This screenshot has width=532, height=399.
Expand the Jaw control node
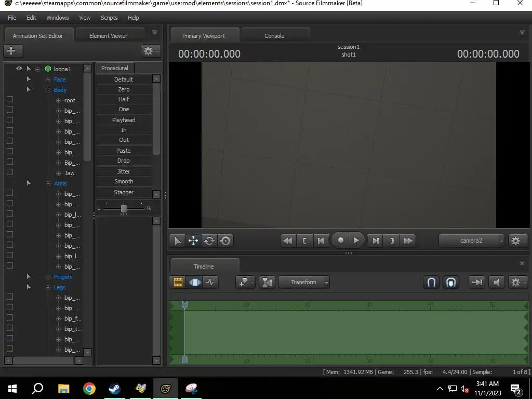tap(58, 174)
